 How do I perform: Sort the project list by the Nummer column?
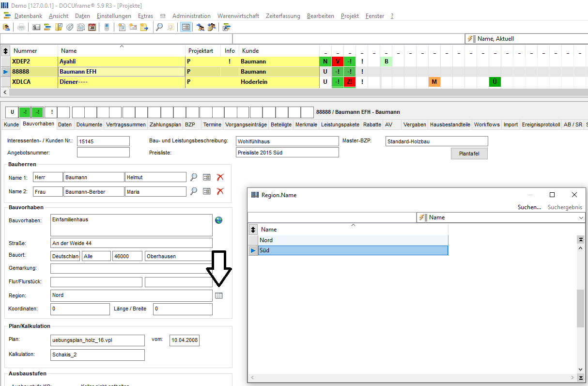click(34, 51)
